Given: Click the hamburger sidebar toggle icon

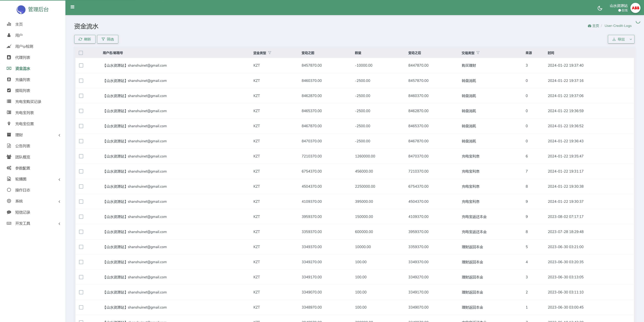Looking at the screenshot, I should (x=72, y=7).
